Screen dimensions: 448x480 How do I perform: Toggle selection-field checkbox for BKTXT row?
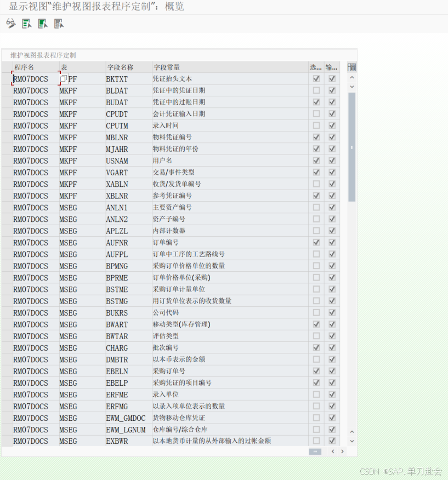tap(316, 79)
